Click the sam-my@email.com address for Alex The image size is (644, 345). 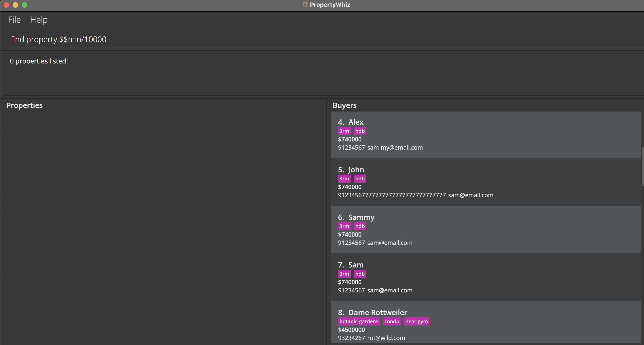point(395,148)
